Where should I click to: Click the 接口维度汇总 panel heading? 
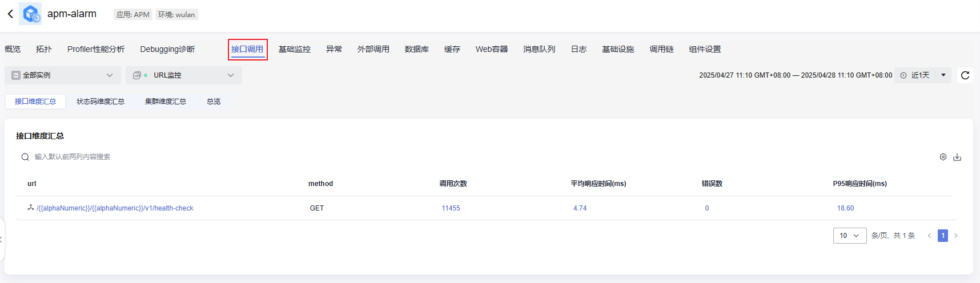(x=40, y=136)
